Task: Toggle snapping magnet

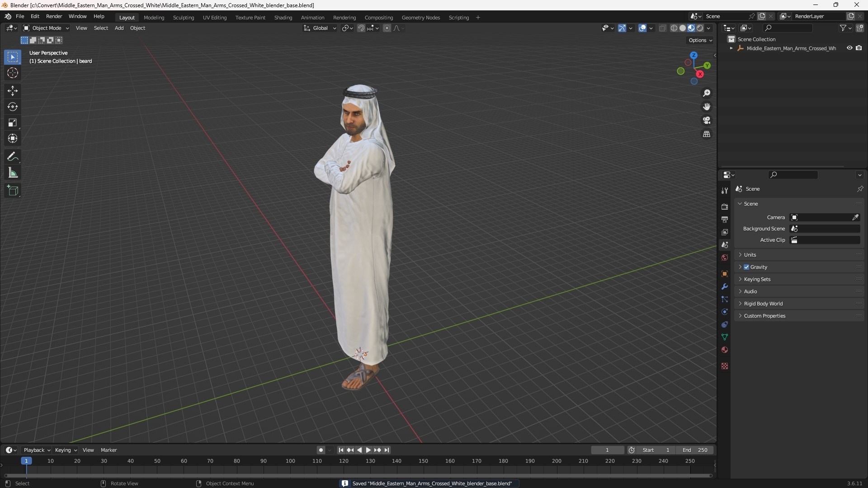Action: (x=361, y=28)
